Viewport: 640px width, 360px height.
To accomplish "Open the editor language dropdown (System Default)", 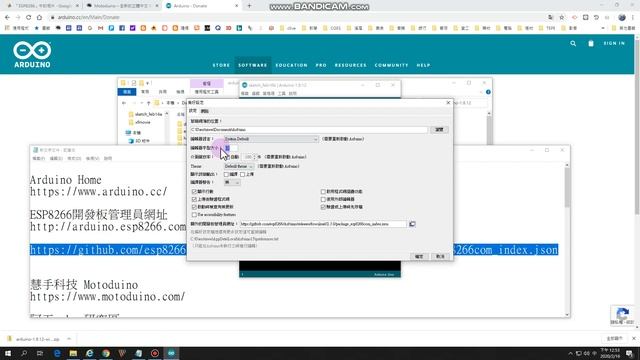I will pyautogui.click(x=271, y=139).
